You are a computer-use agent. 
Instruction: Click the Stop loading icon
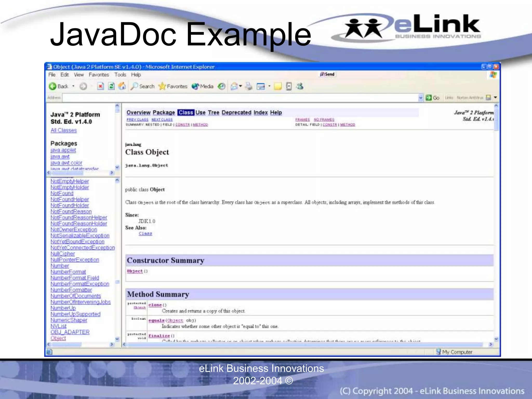101,86
